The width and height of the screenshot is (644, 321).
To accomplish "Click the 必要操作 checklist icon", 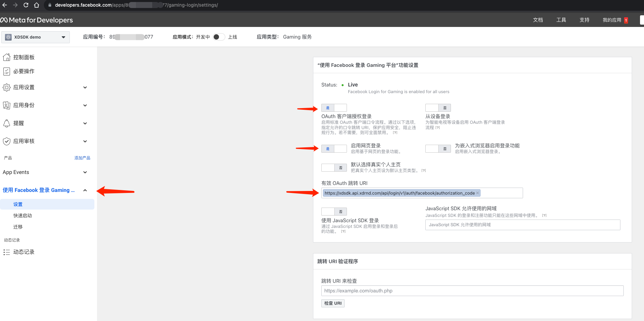I will pyautogui.click(x=7, y=71).
